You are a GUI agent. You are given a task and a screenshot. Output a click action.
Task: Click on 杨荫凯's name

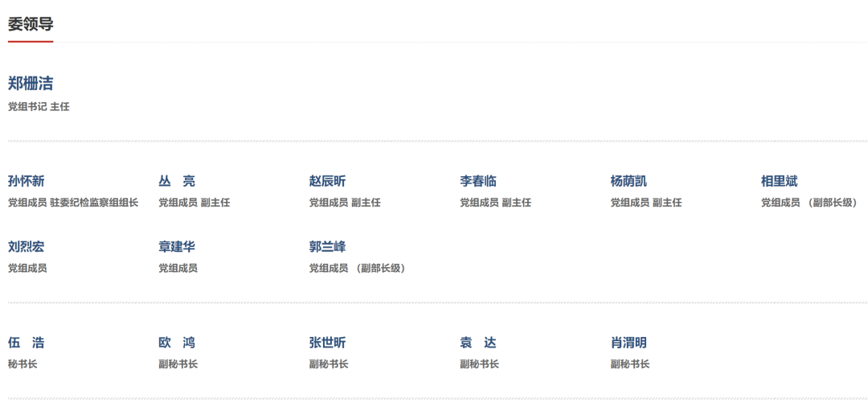coord(628,181)
